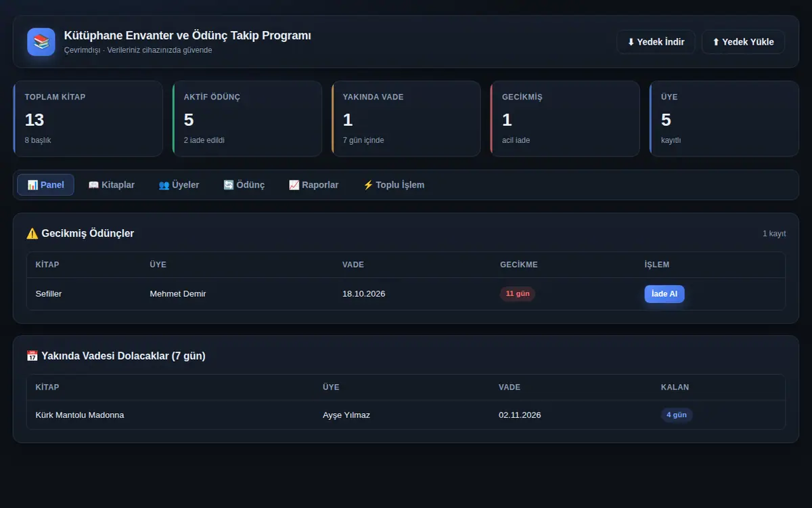Click İade Al for Sefiller loan

664,294
